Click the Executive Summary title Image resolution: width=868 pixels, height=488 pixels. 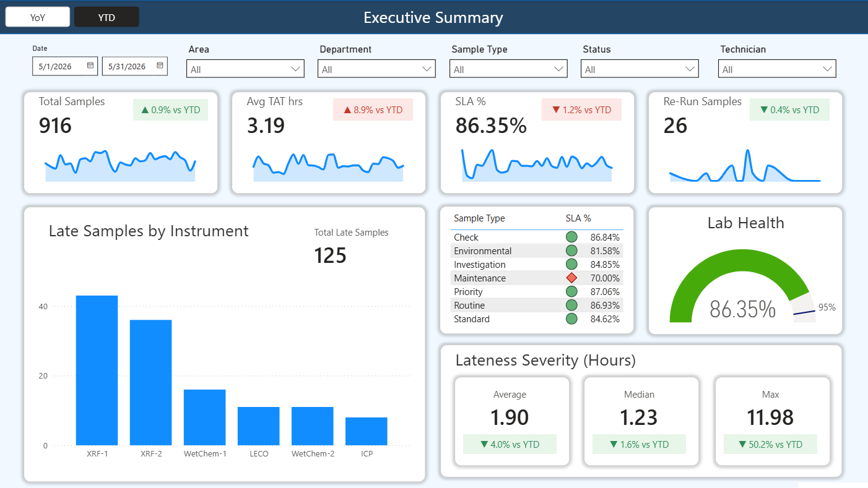click(x=433, y=17)
